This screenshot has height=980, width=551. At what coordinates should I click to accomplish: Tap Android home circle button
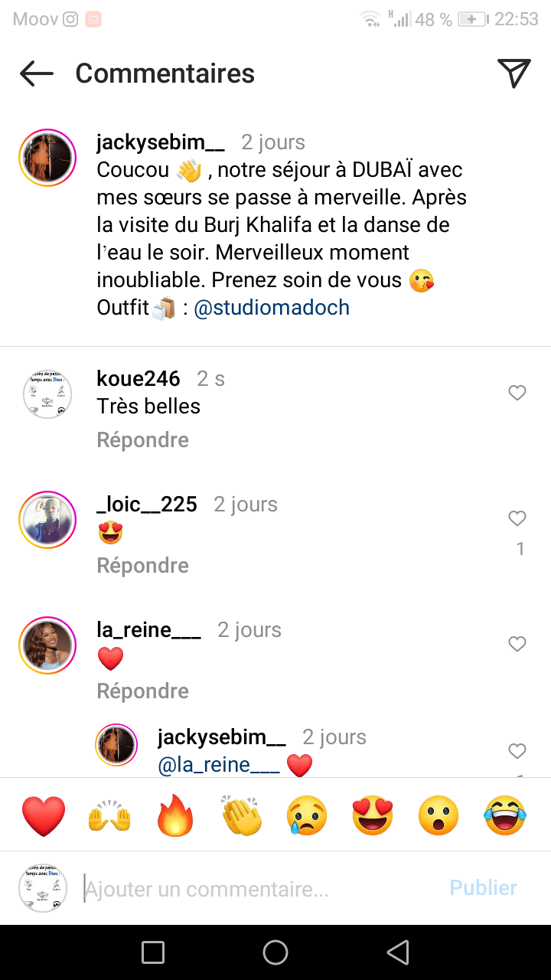coord(275,952)
